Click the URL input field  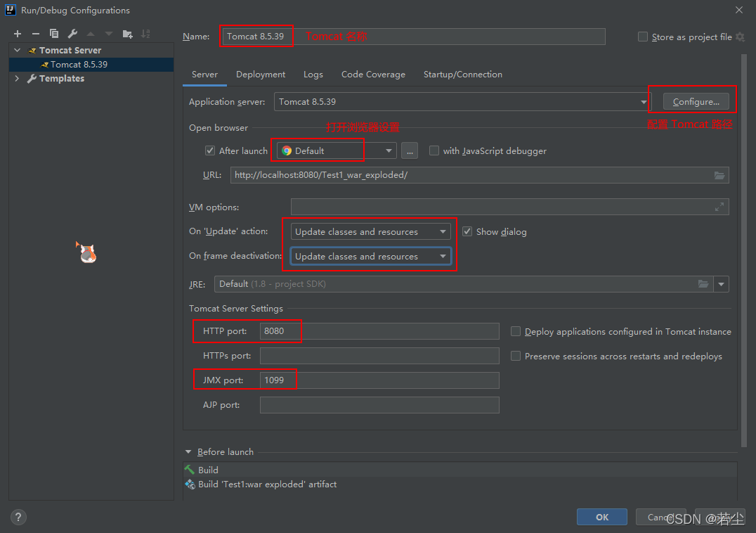[480, 175]
